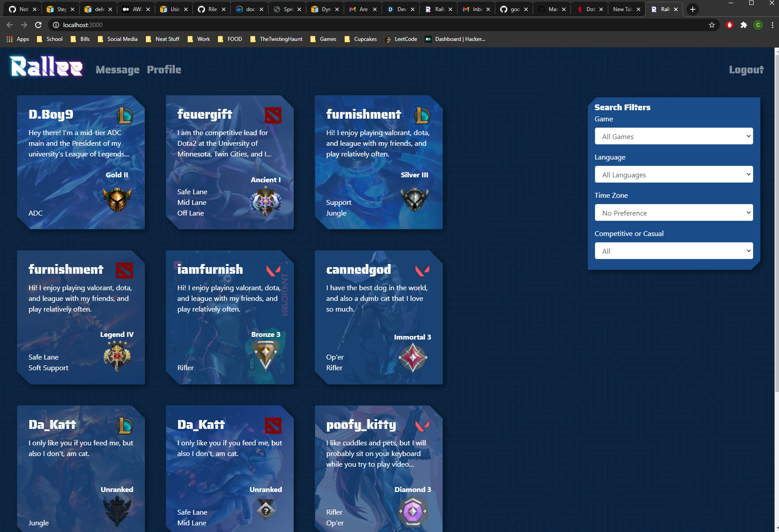779x532 pixels.
Task: Open the Neat Stuff bookmarks folder
Action: [x=163, y=39]
